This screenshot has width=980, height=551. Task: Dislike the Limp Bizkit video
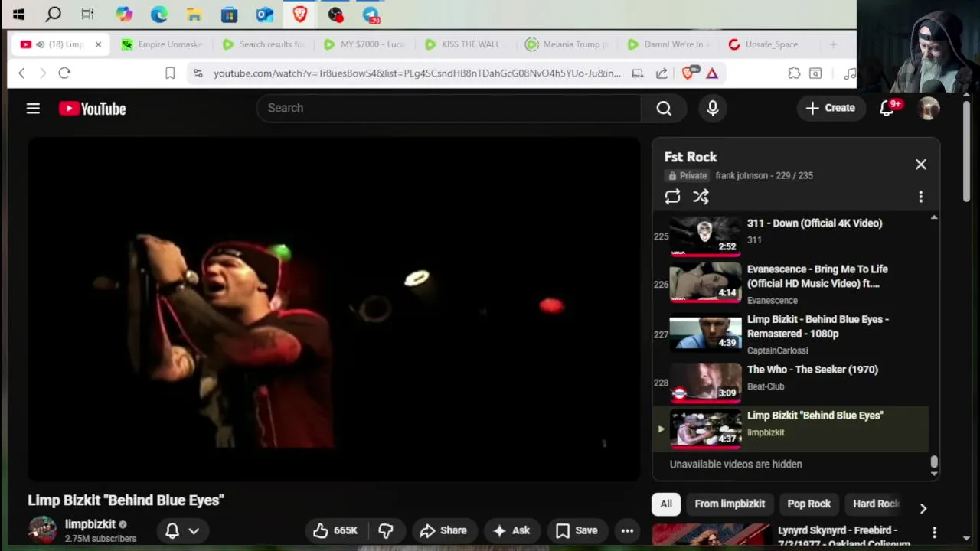click(386, 530)
